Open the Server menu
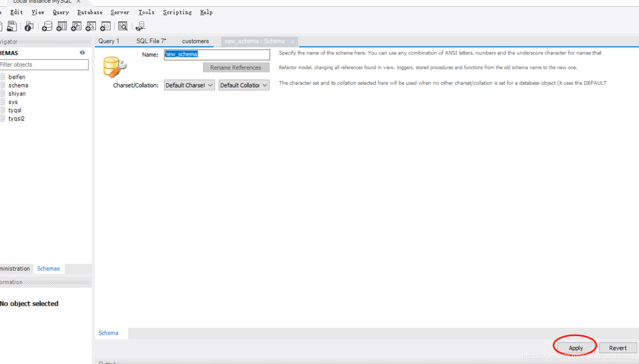 (120, 12)
